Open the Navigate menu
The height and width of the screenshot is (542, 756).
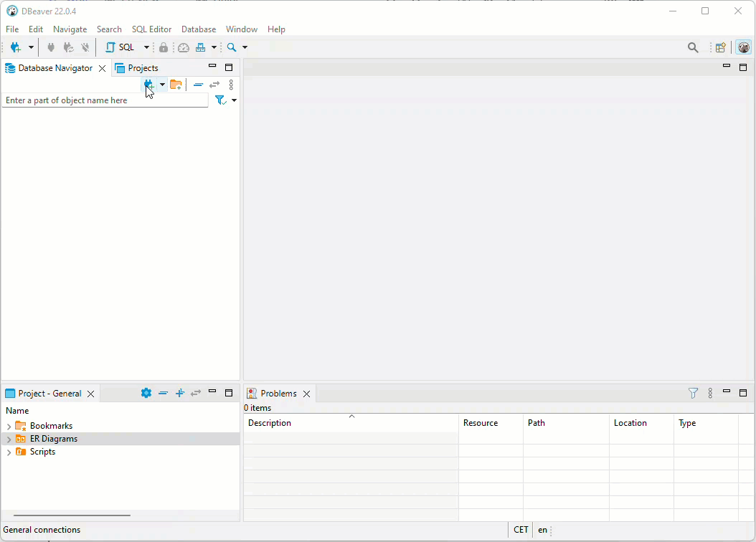70,29
